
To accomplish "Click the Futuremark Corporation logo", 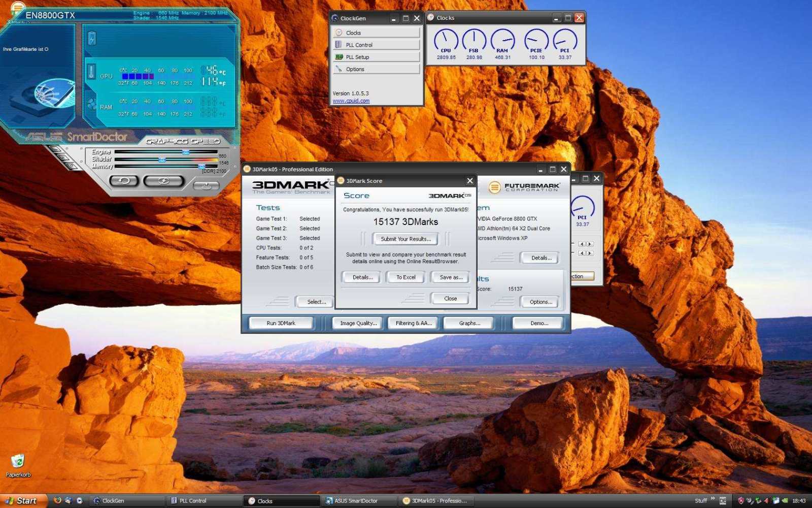I will 524,187.
